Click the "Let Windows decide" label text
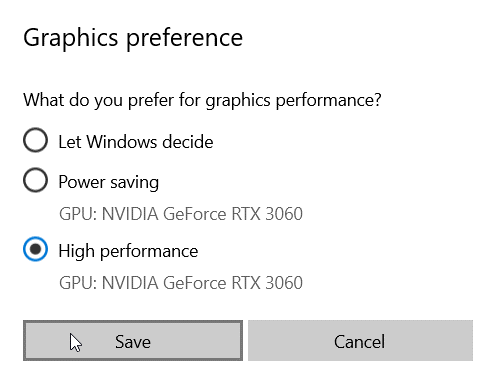The width and height of the screenshot is (499, 386). (136, 142)
